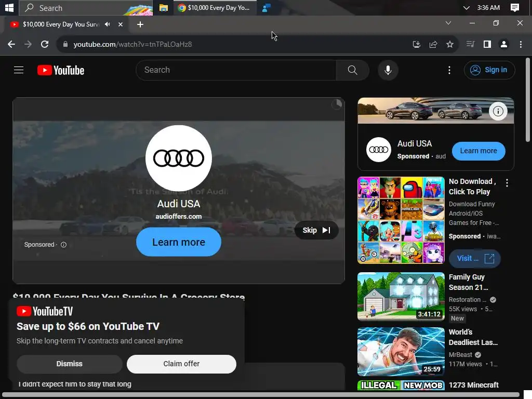Claim the YouTube TV offer

pyautogui.click(x=181, y=364)
